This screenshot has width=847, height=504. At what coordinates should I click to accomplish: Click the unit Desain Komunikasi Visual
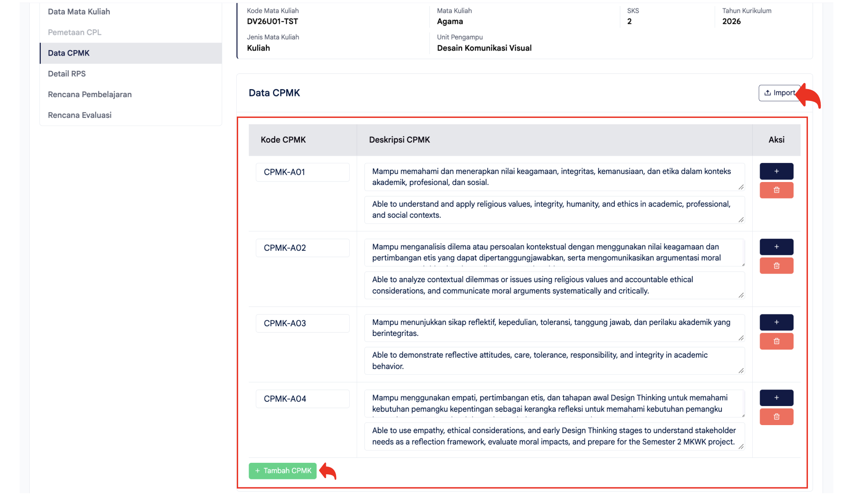pos(484,48)
